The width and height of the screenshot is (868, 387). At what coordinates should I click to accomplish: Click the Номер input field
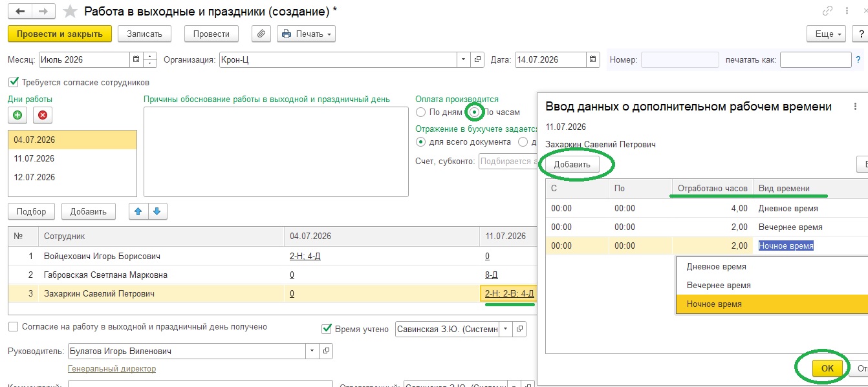tap(680, 59)
